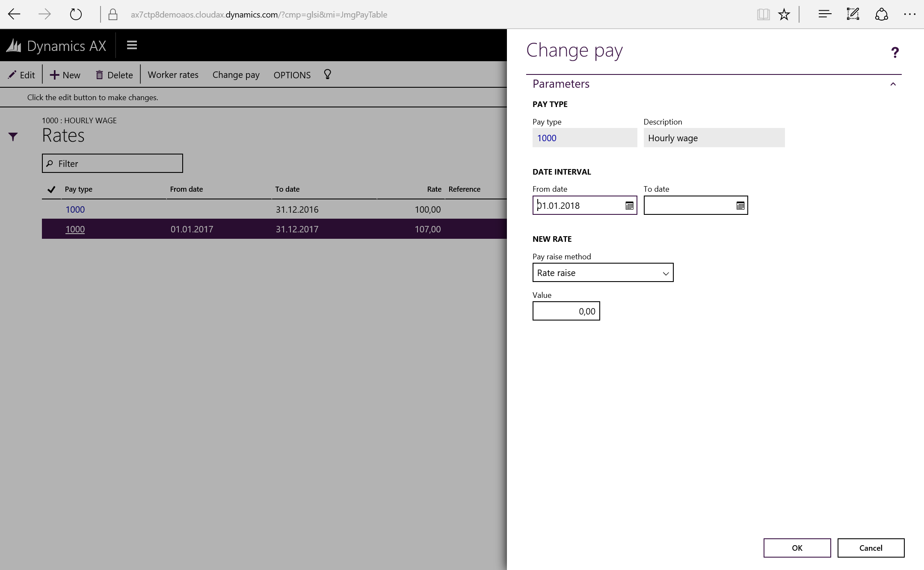Toggle the select-all checkmark column header
The image size is (924, 570).
pyautogui.click(x=51, y=189)
